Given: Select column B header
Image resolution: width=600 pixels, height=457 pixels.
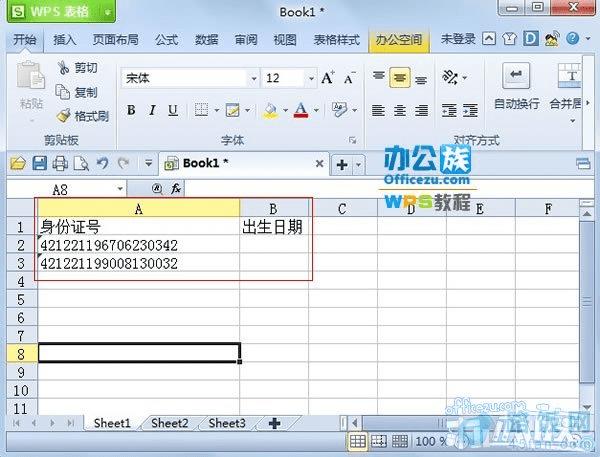Looking at the screenshot, I should (x=274, y=209).
